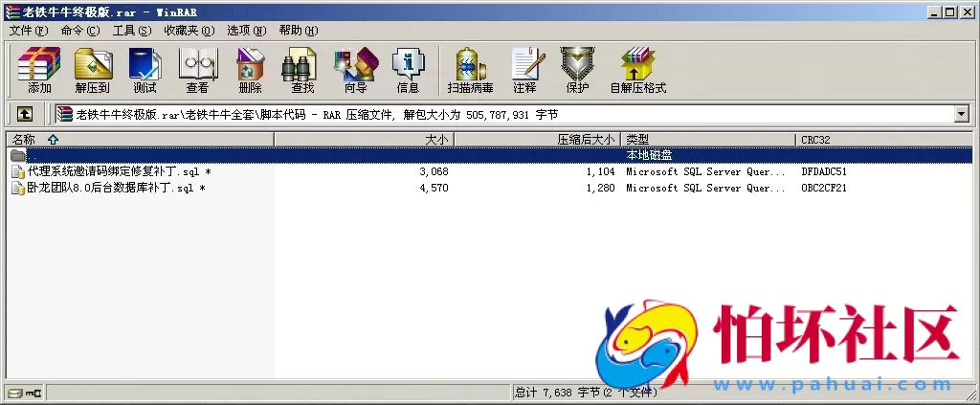Convert archive with 自解压格式 icon
The image size is (980, 405).
pyautogui.click(x=638, y=70)
